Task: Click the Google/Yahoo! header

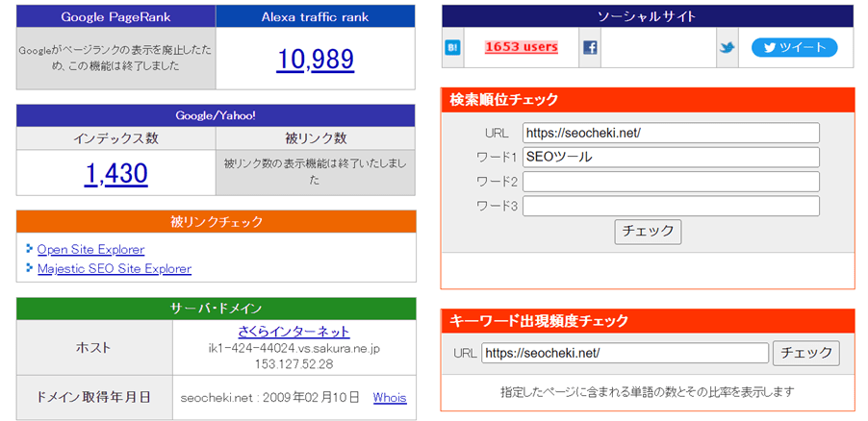Action: click(216, 115)
